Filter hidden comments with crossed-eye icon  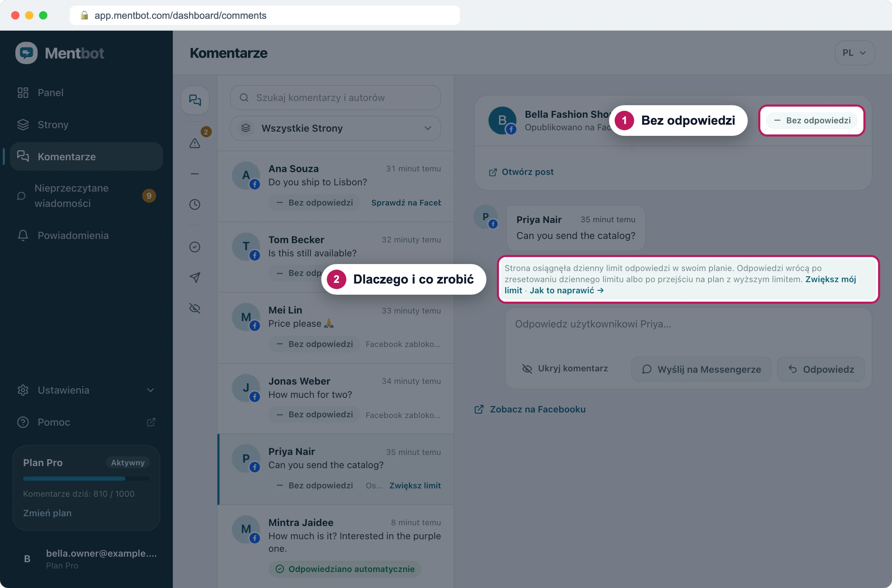[195, 308]
